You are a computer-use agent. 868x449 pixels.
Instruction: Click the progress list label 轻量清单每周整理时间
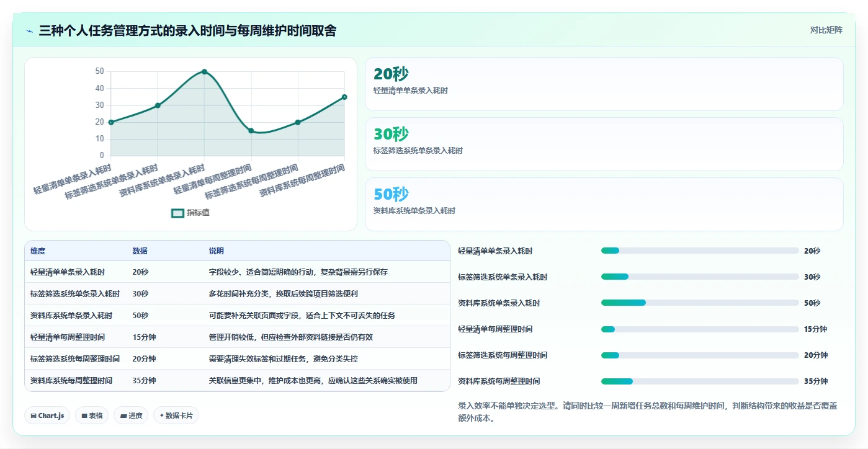point(495,329)
